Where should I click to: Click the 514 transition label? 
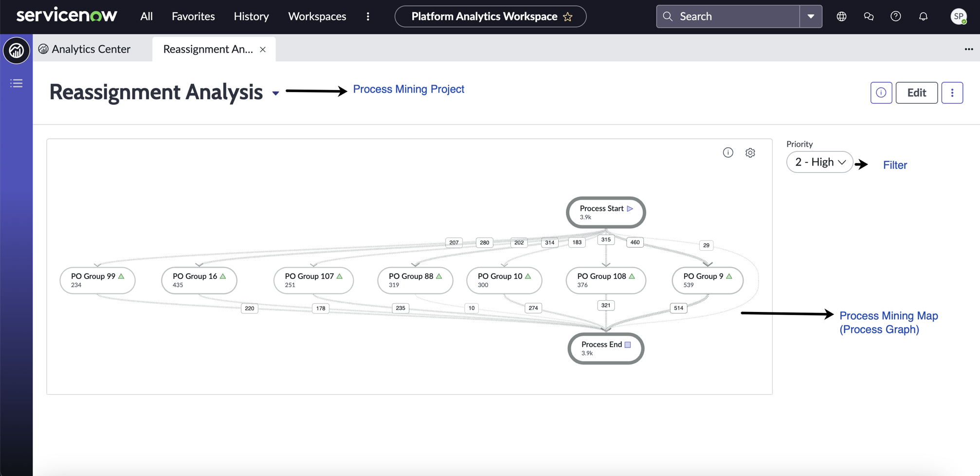pos(679,308)
